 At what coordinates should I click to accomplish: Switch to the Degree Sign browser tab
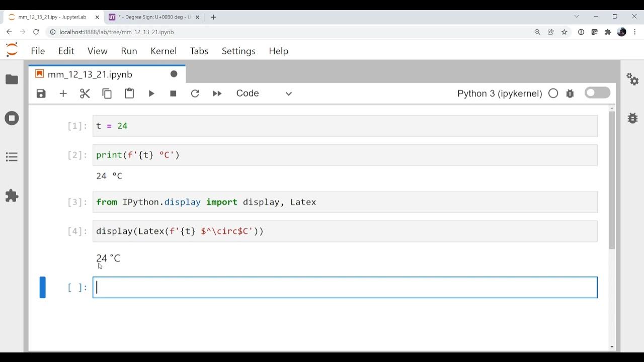click(153, 17)
